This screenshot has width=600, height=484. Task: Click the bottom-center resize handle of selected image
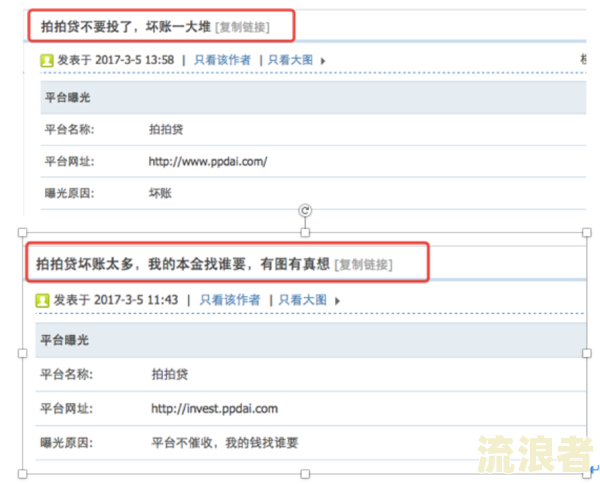tap(305, 474)
